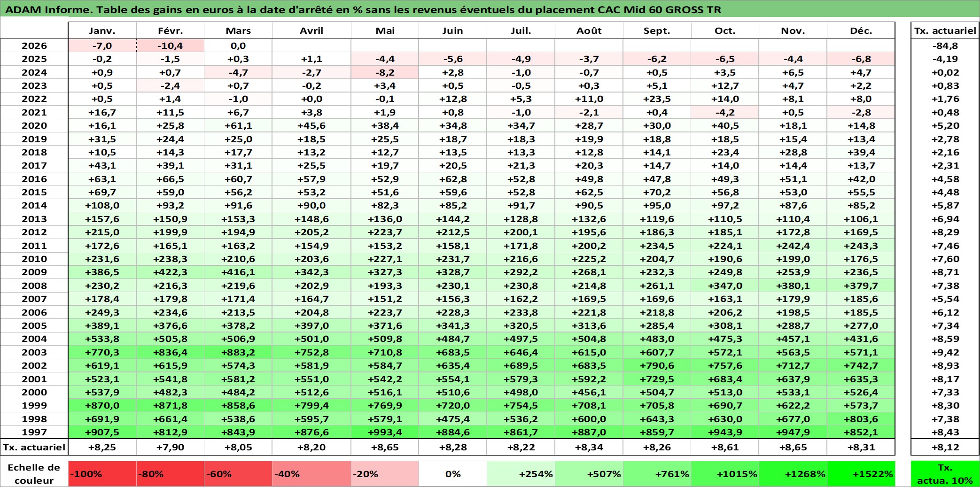980x487 pixels.
Task: Select the '+422,3' cell for Févr. 2009
Action: (x=170, y=272)
